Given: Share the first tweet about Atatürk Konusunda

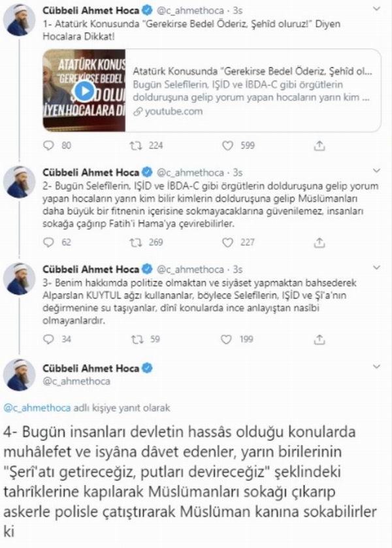Looking at the screenshot, I should point(319,146).
